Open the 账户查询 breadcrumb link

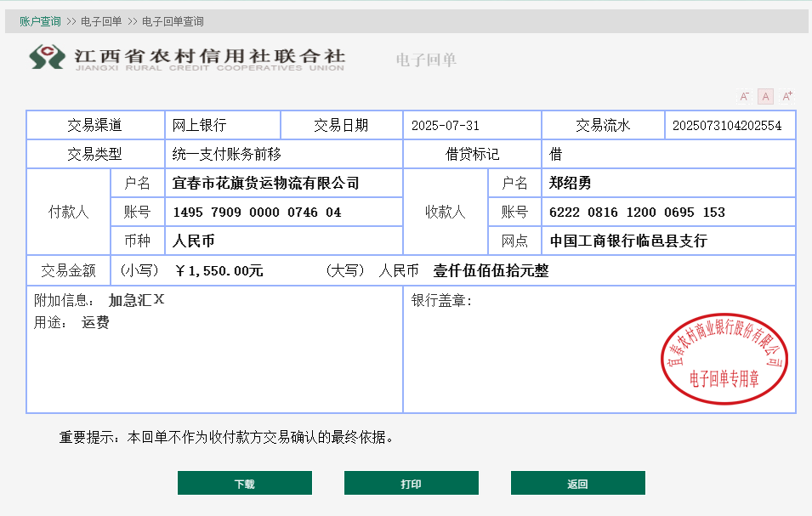[40, 22]
